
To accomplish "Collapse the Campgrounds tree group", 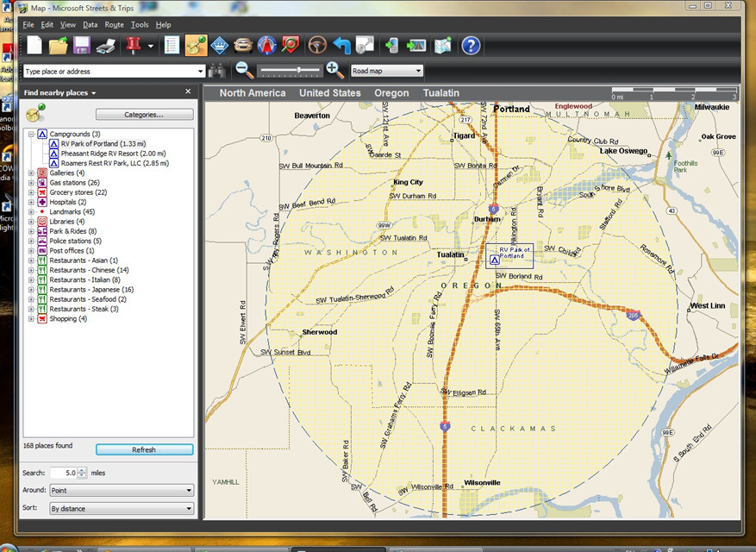I will (32, 135).
